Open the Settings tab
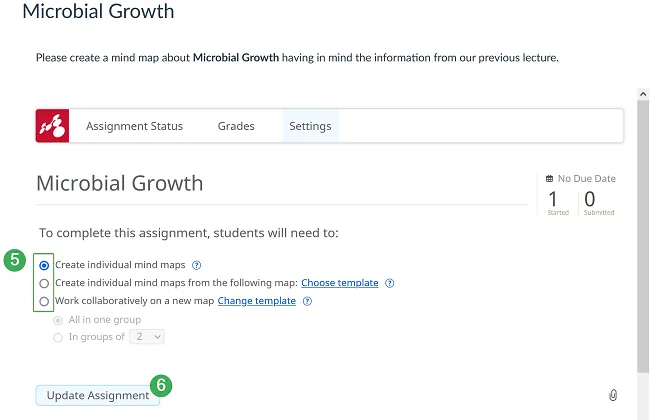This screenshot has height=420, width=650. pos(310,126)
